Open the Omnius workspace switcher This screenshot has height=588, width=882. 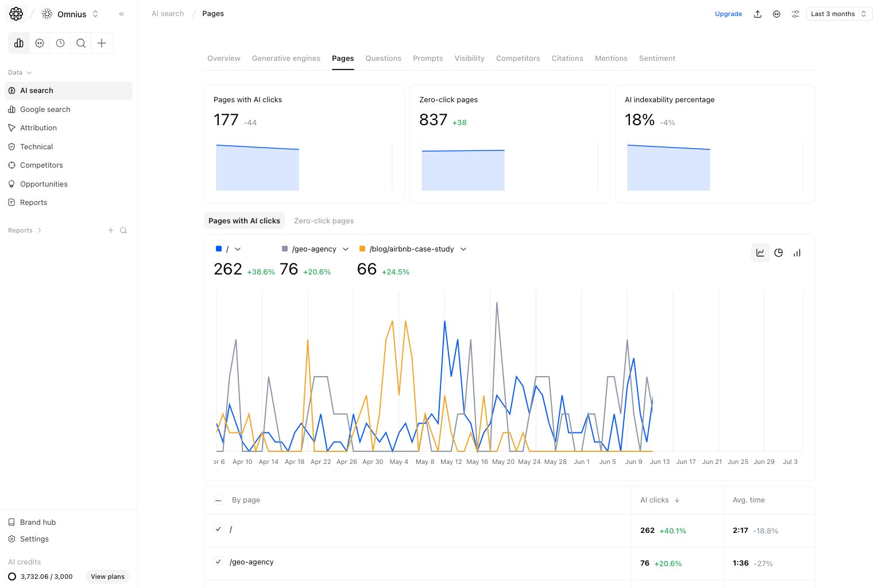[71, 14]
